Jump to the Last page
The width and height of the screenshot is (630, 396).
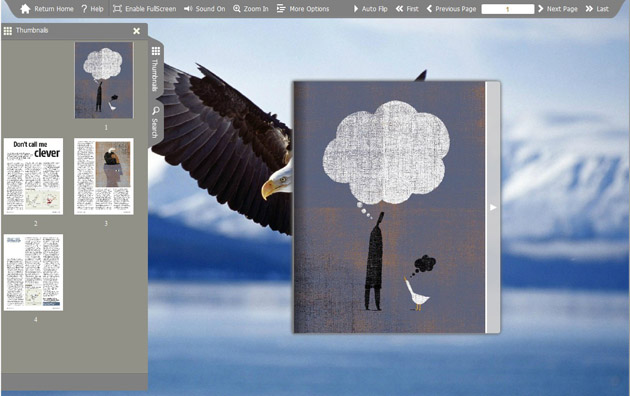pyautogui.click(x=597, y=9)
